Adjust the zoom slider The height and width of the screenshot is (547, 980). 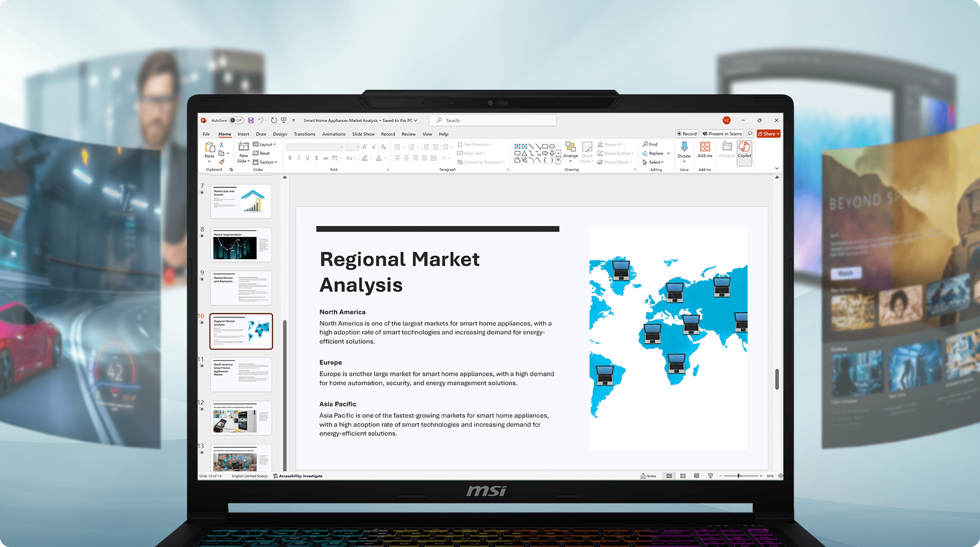739,476
